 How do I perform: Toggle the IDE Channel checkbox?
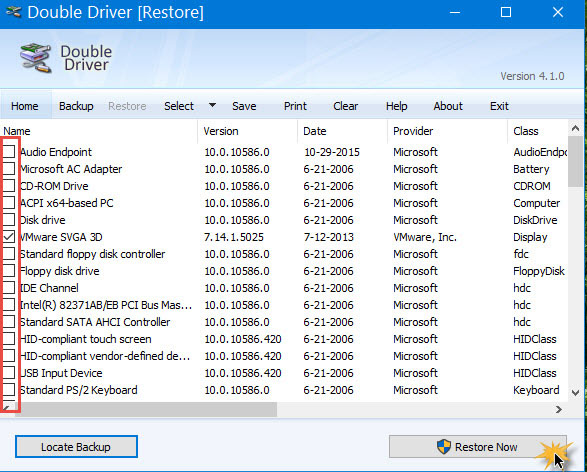tap(9, 287)
